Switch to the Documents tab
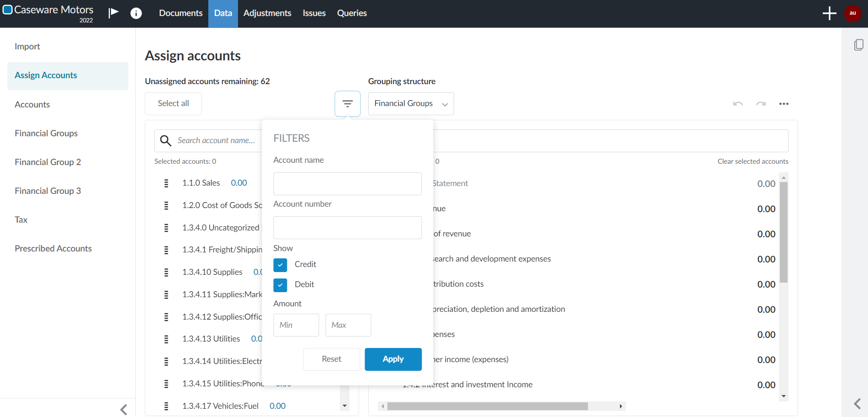Screen dimensions: 868x417 click(x=180, y=13)
